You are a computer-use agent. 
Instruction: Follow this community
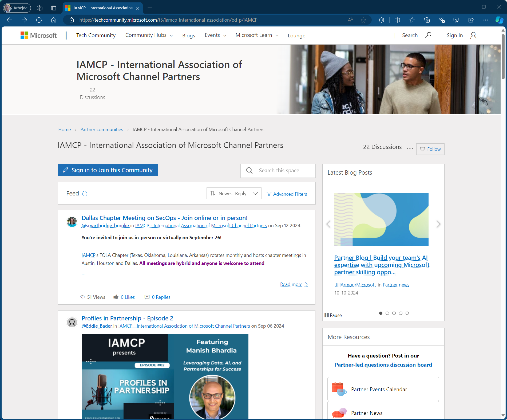(x=430, y=149)
